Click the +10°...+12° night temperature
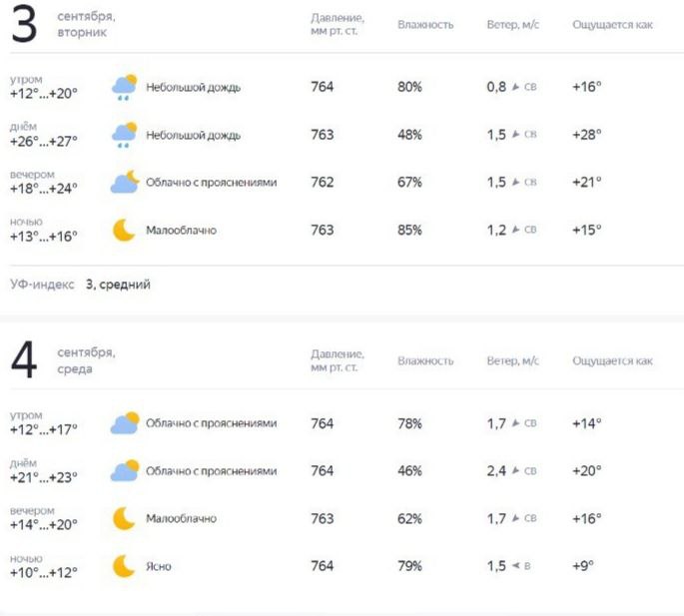 point(44,572)
